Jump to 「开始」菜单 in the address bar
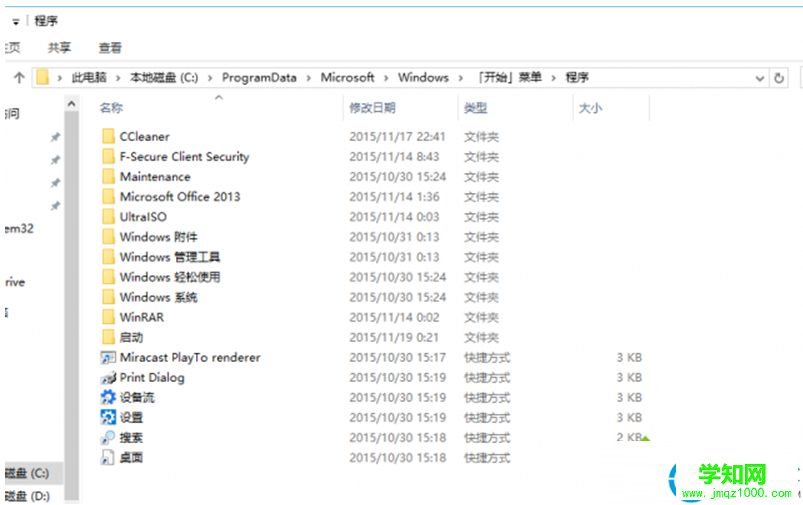The width and height of the screenshot is (803, 505). (x=508, y=77)
